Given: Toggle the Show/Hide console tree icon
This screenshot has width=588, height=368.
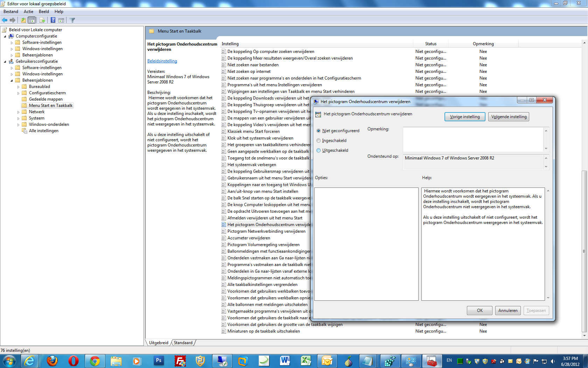Looking at the screenshot, I should click(x=32, y=20).
